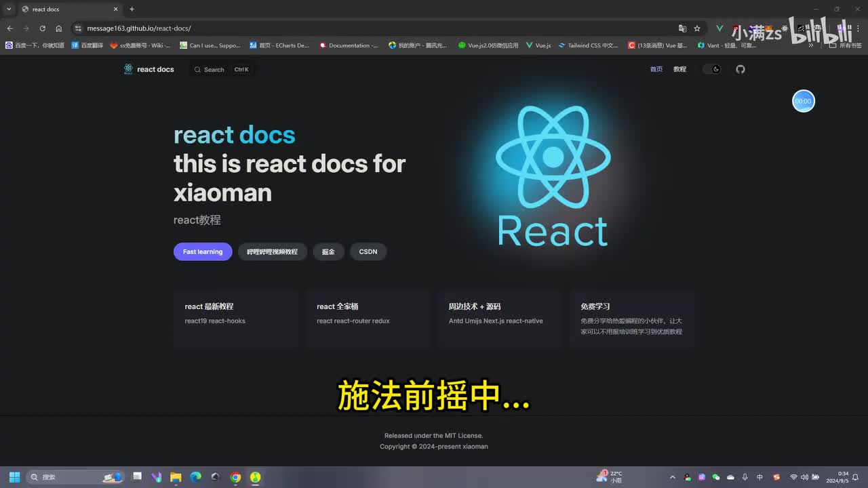Click the blue 00:00 timer bubble
The height and width of the screenshot is (488, 868).
[804, 101]
